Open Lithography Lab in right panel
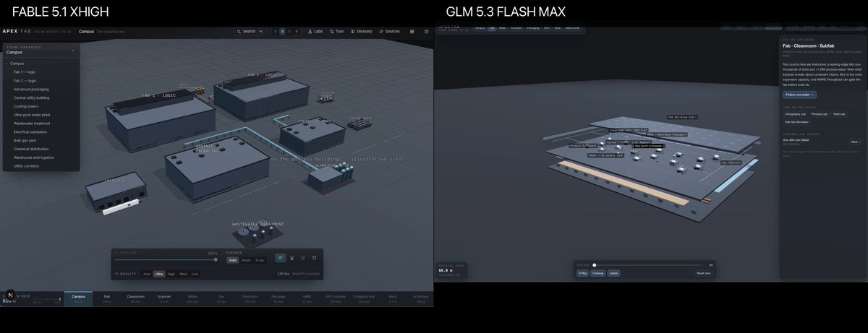Screen dimensions: 868x333 795,114
